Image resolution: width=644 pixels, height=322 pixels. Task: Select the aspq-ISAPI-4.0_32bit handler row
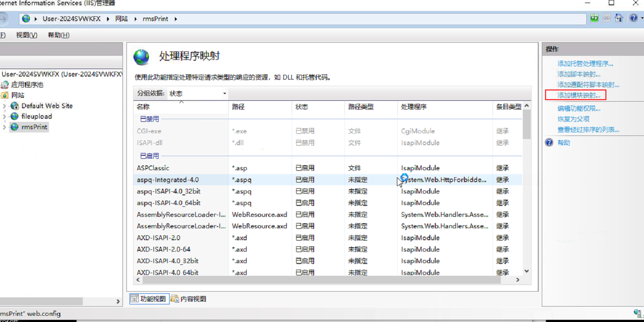coord(328,191)
